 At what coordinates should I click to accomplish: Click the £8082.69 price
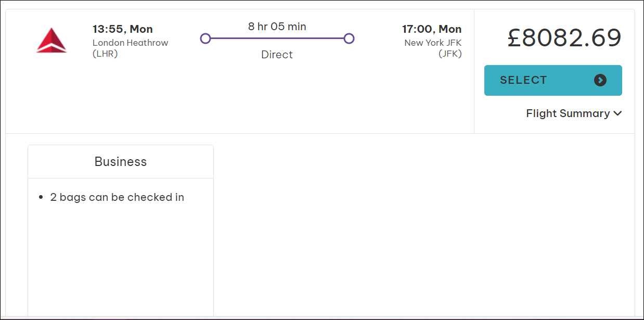tap(564, 38)
